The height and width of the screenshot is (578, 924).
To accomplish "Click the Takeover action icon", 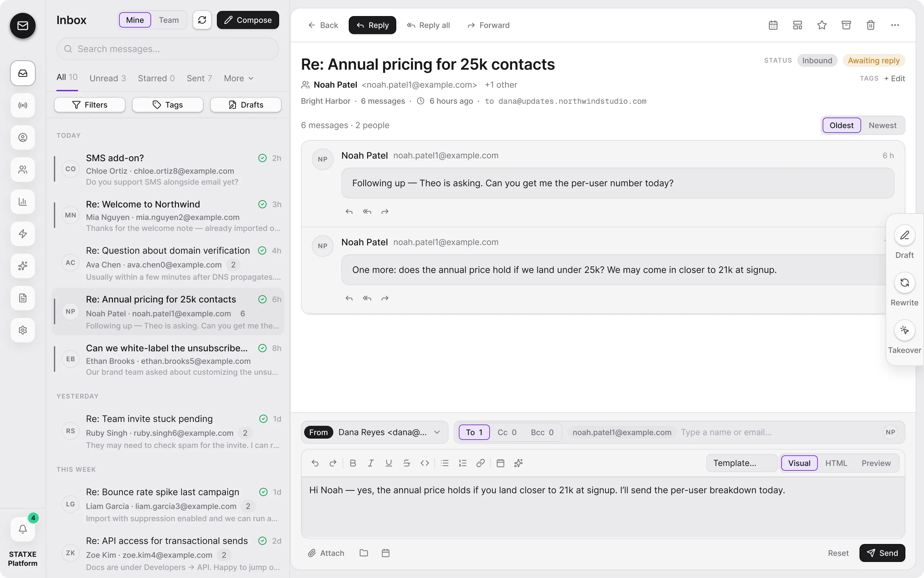I will 904,330.
